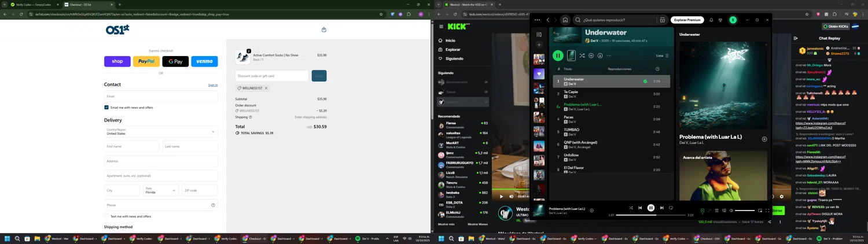Open recommended channel valuoltax
The image size is (868, 244).
[x=463, y=134]
